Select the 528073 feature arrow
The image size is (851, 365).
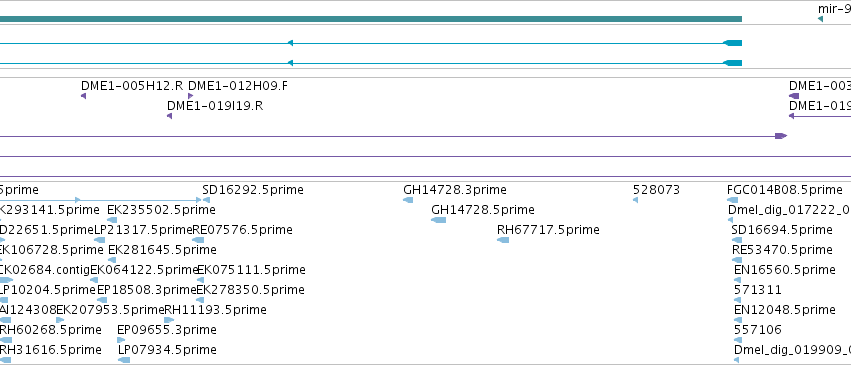point(636,200)
